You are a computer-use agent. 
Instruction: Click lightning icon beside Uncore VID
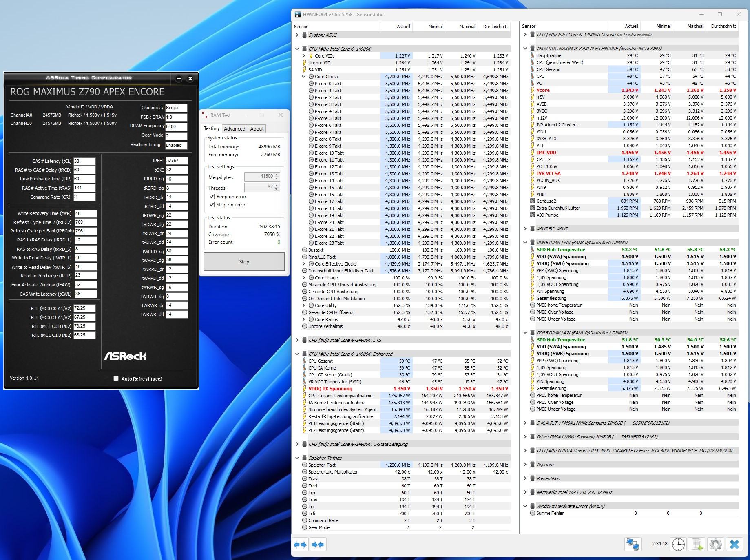(304, 63)
